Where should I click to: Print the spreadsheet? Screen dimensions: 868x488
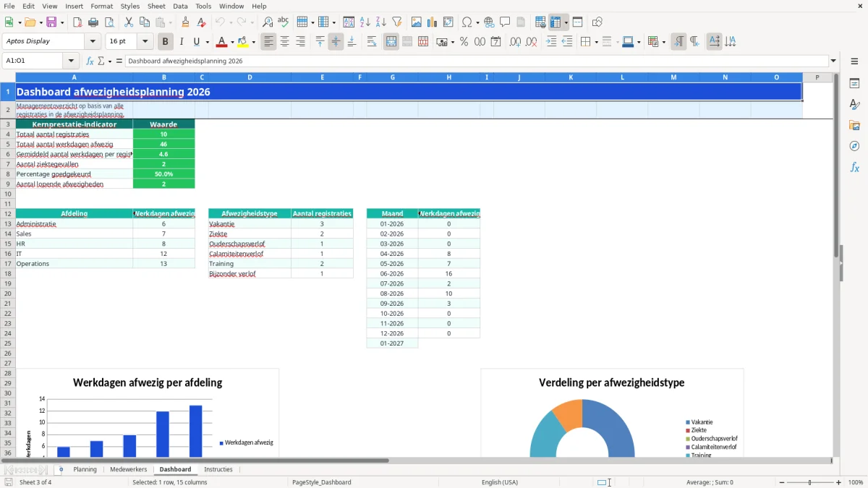click(93, 22)
